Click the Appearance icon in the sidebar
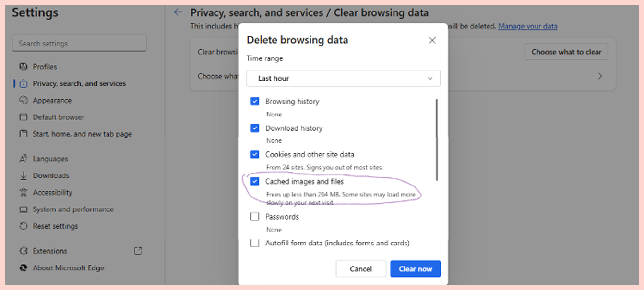The image size is (644, 290). pyautogui.click(x=23, y=101)
